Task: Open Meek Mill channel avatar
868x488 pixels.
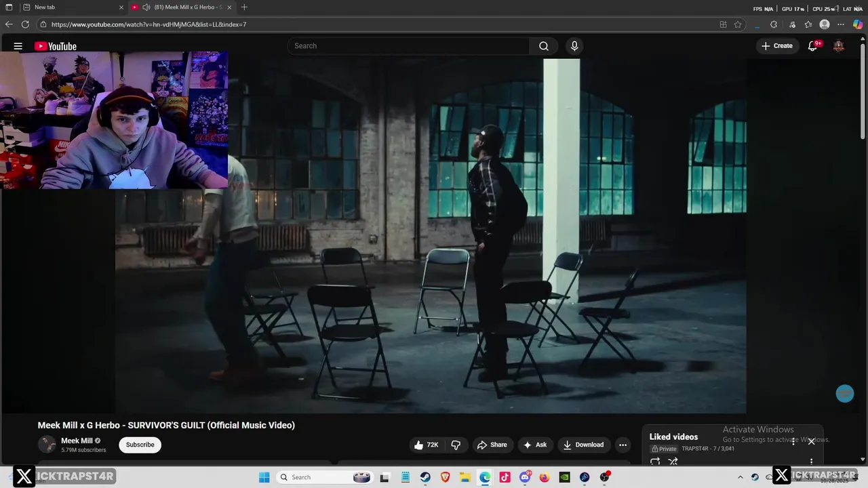Action: pyautogui.click(x=47, y=445)
